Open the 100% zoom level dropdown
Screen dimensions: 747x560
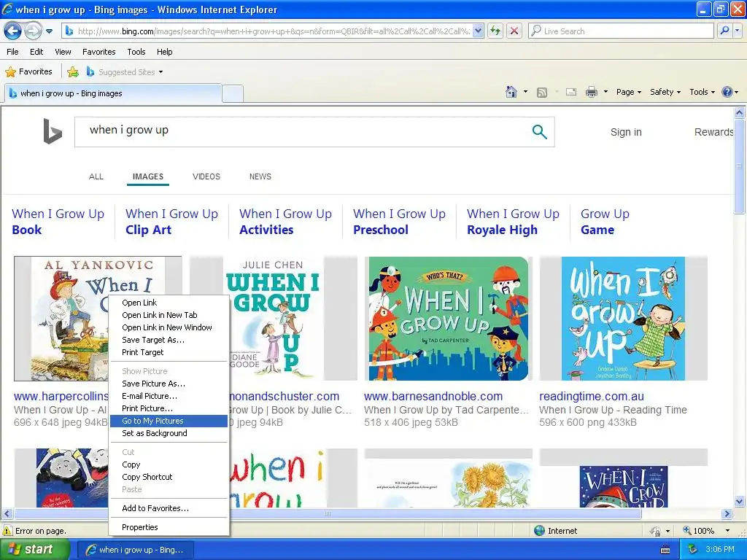pyautogui.click(x=727, y=531)
